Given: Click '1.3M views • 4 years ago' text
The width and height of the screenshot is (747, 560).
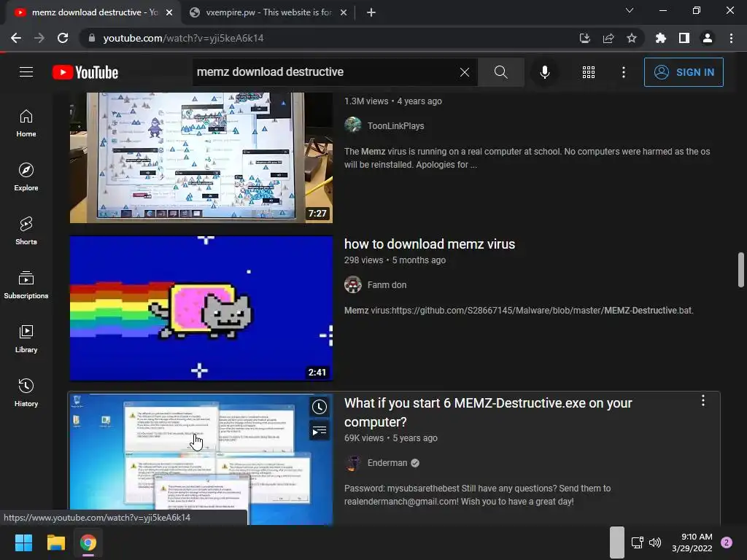Looking at the screenshot, I should pos(393,101).
